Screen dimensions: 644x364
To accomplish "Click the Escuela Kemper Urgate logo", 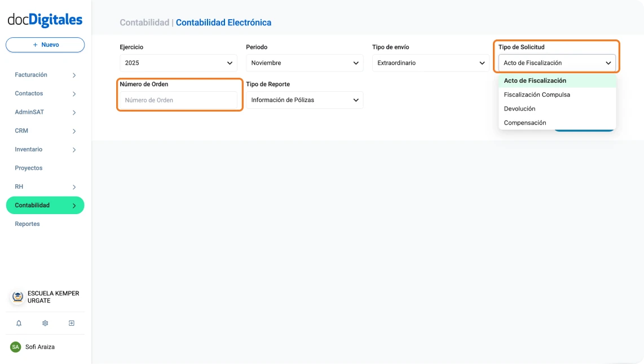I will (16, 297).
